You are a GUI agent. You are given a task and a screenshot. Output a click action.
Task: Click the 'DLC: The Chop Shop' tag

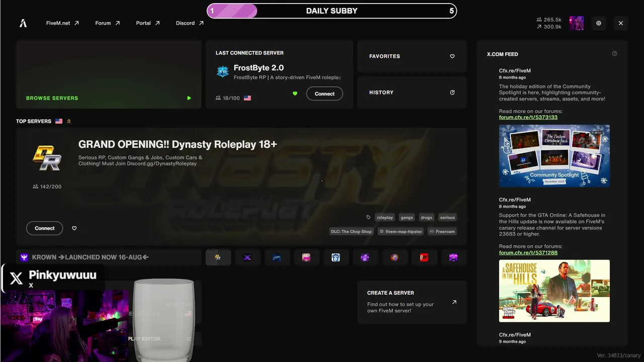351,231
